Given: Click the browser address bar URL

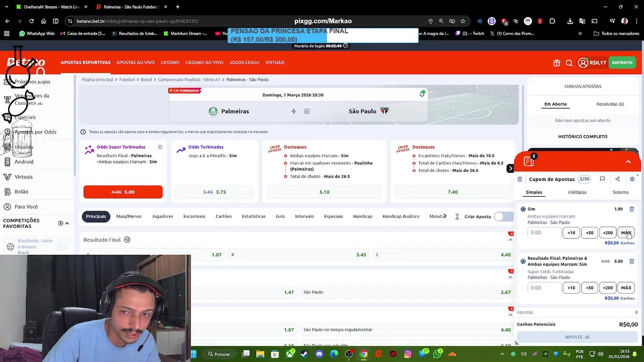Looking at the screenshot, I should pyautogui.click(x=137, y=21).
